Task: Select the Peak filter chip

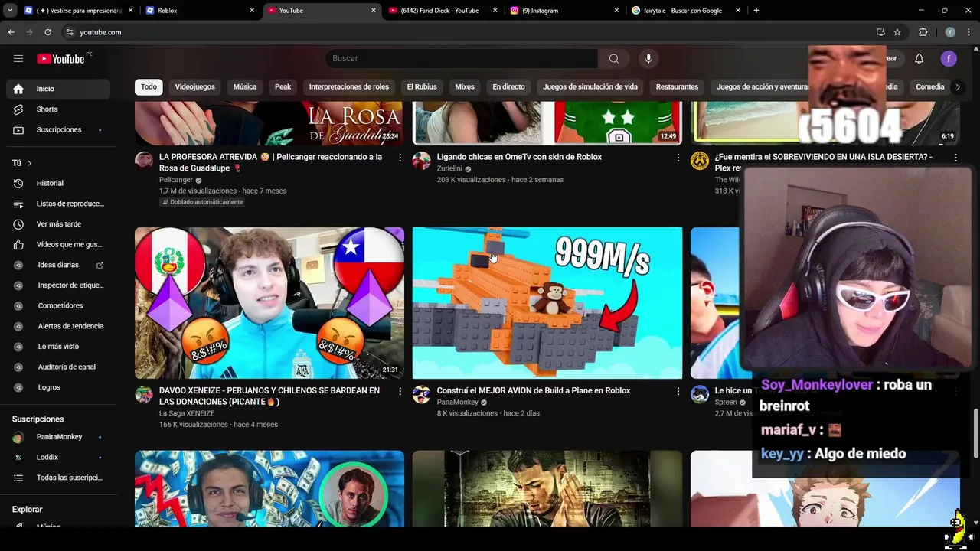Action: [283, 86]
